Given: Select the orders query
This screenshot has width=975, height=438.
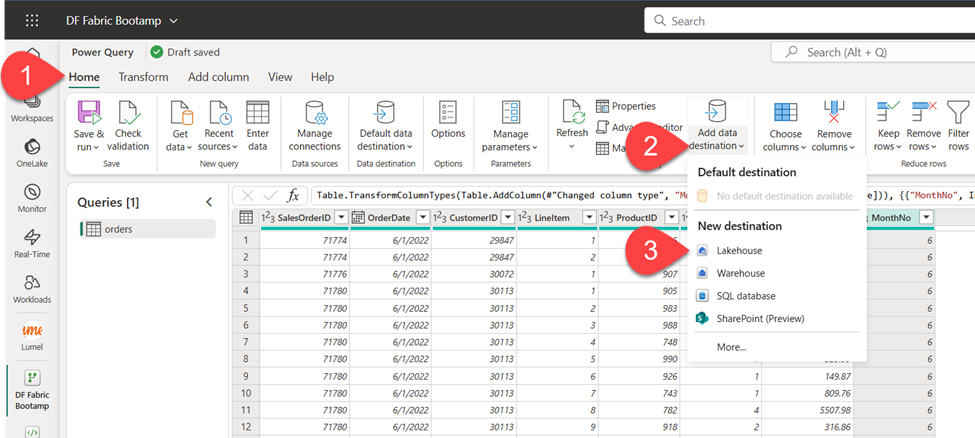Looking at the screenshot, I should [148, 229].
